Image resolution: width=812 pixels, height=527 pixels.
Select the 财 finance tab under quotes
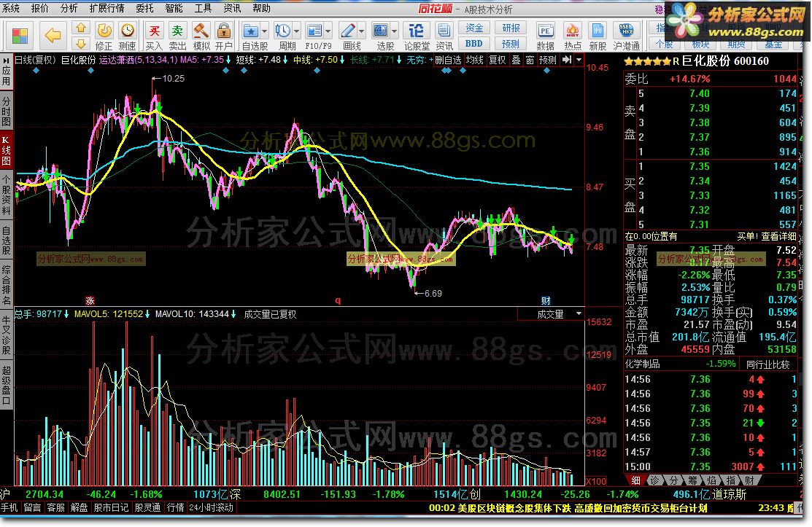750,480
